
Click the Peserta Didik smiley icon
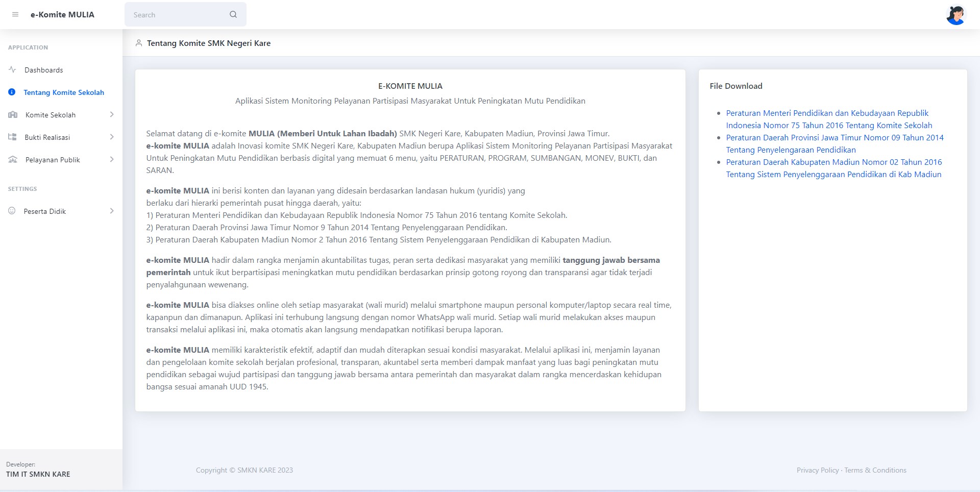click(x=12, y=211)
